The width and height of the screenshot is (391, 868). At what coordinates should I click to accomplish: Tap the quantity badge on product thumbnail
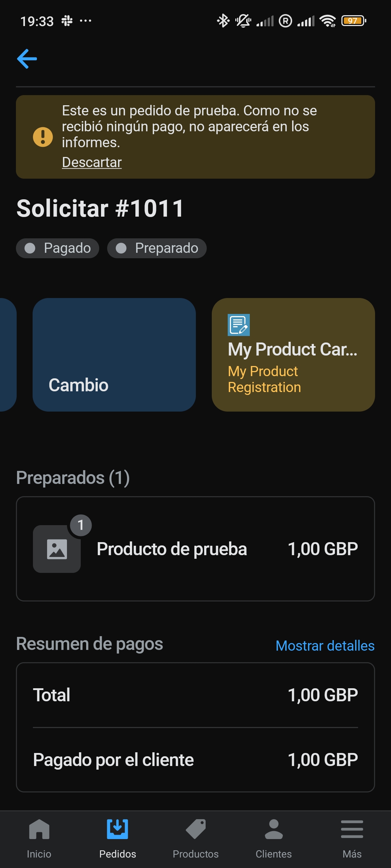81,525
